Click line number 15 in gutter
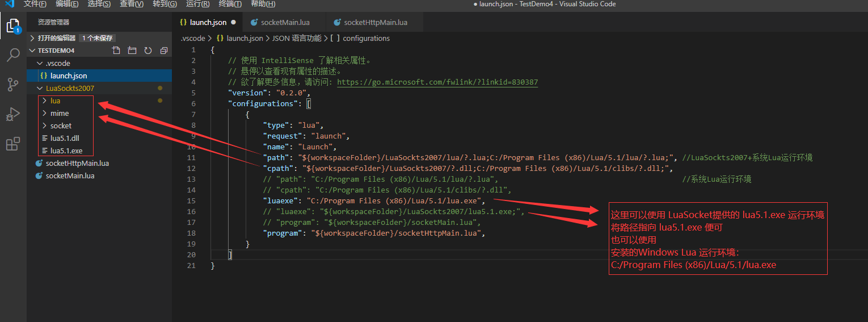Screen dimensions: 868x322 [192, 200]
